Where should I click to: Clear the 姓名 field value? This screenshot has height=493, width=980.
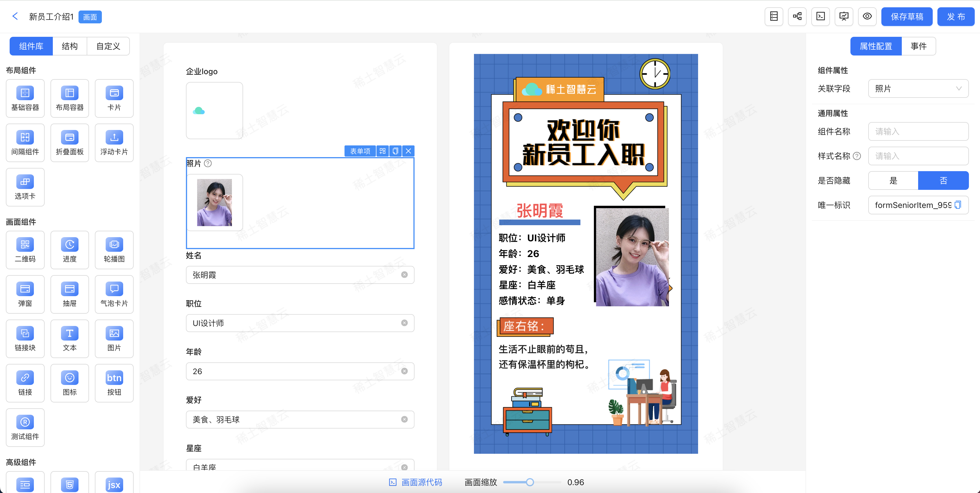click(404, 275)
